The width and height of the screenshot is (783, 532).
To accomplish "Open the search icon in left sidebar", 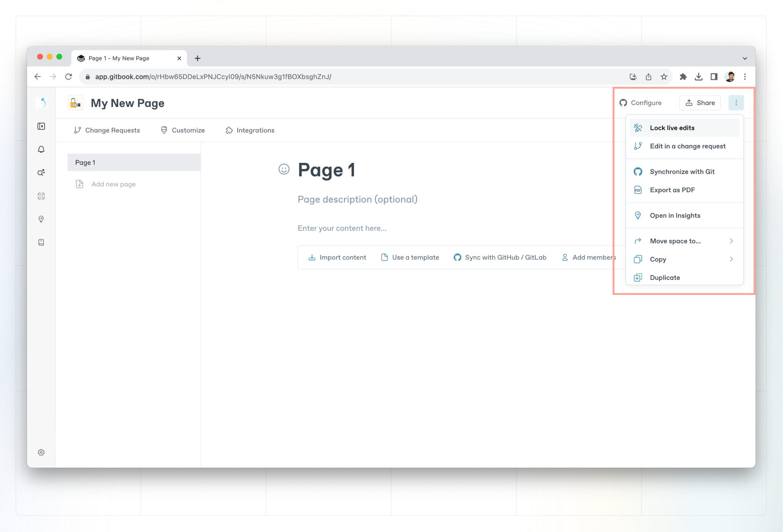I will point(41,173).
